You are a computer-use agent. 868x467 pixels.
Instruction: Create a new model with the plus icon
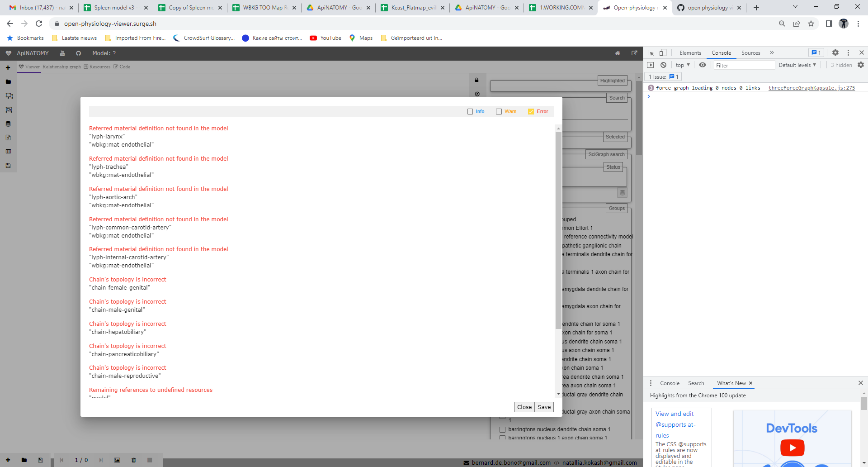tap(8, 67)
